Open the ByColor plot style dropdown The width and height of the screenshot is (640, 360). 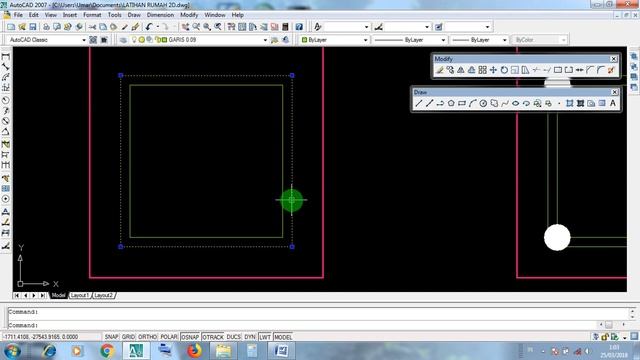[x=563, y=40]
